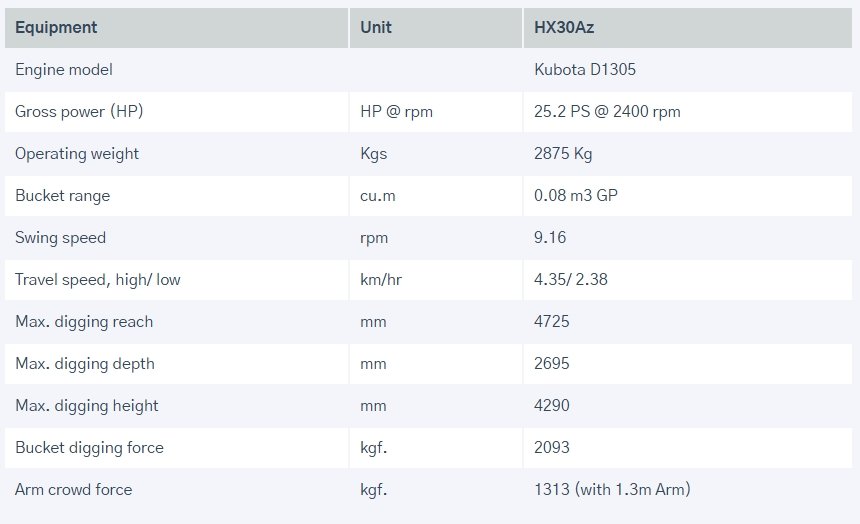Select the 2875 Kg value
This screenshot has width=860, height=524.
click(566, 154)
